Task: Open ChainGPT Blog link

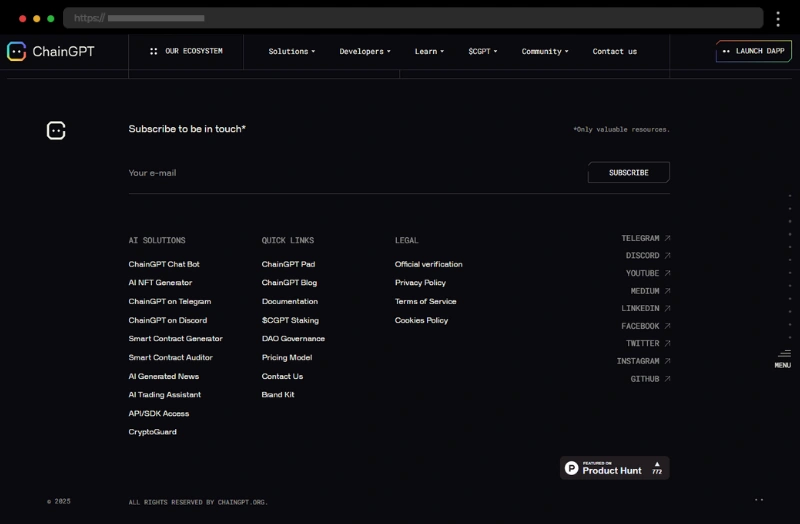Action: tap(289, 283)
